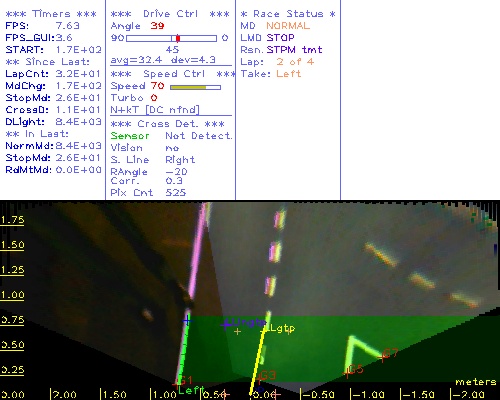
Task: Click the green Sensor label
Action: click(130, 136)
